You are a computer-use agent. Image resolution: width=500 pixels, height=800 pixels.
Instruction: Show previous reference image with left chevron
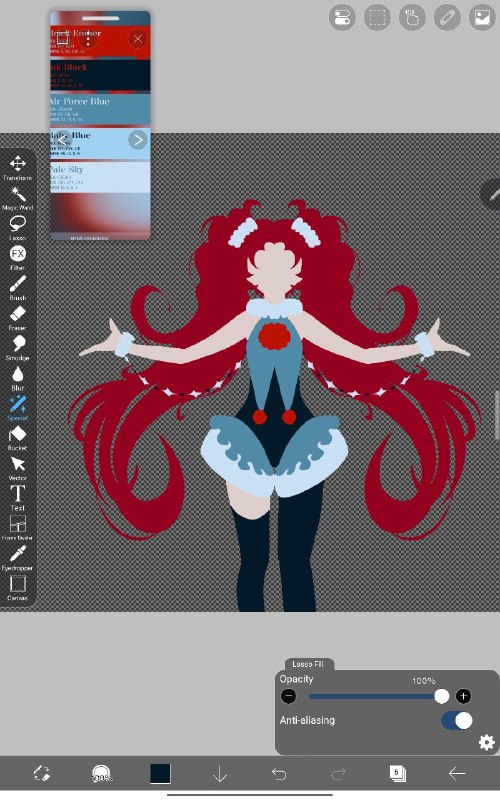coord(62,140)
